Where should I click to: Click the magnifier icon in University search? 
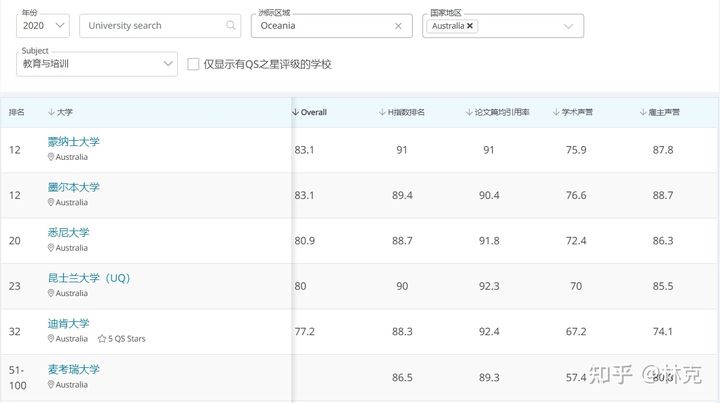(x=231, y=25)
